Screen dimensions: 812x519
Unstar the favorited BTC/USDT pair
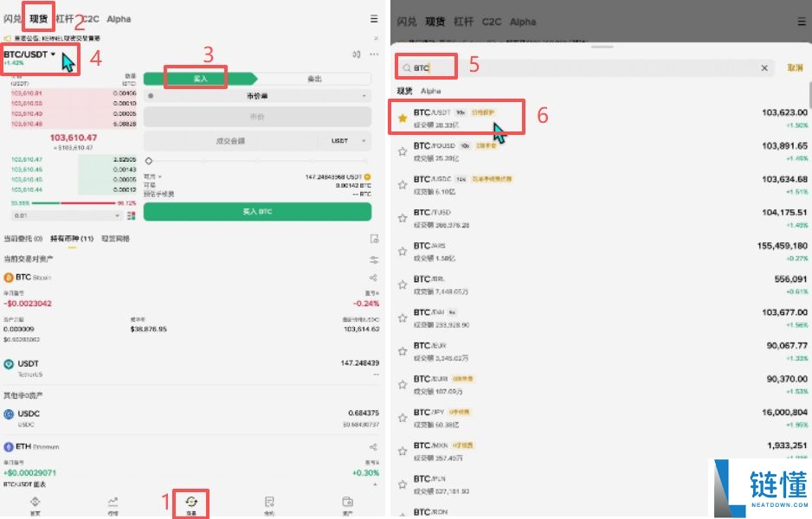click(403, 116)
